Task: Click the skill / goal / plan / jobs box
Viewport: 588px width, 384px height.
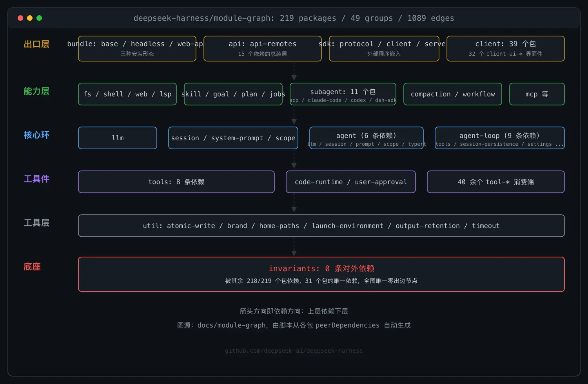Action: click(x=233, y=94)
